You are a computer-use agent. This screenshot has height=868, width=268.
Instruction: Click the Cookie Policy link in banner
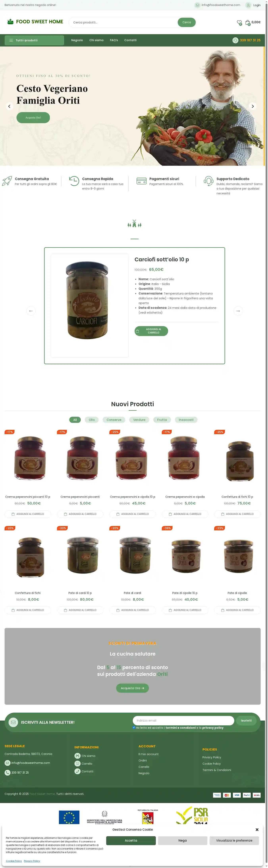(14, 861)
